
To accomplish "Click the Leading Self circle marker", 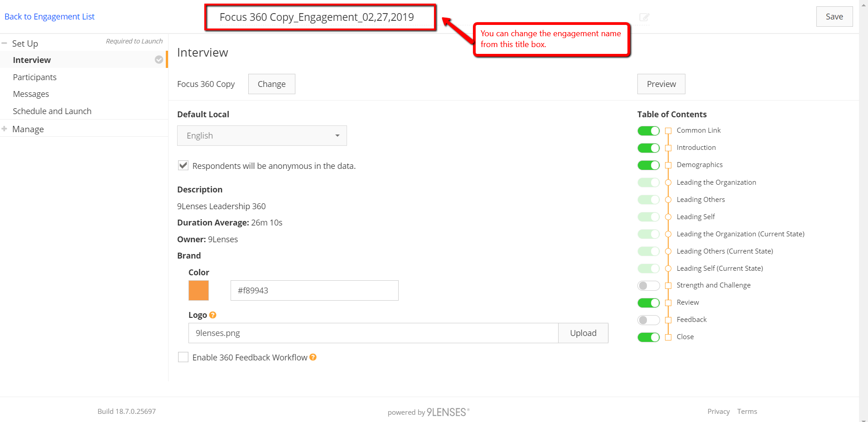I will pos(668,217).
